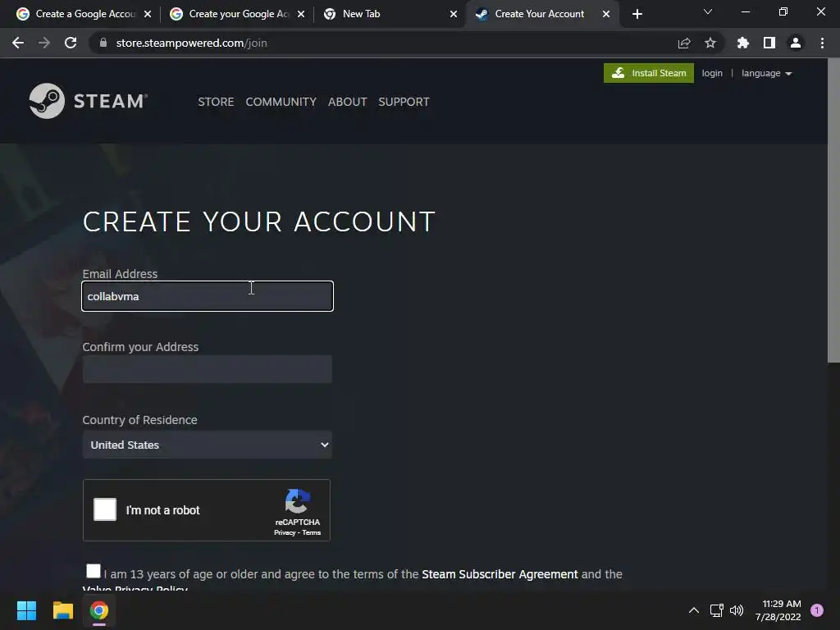Reload the Steam join page
Screen dimensions: 840x630
pos(71,43)
